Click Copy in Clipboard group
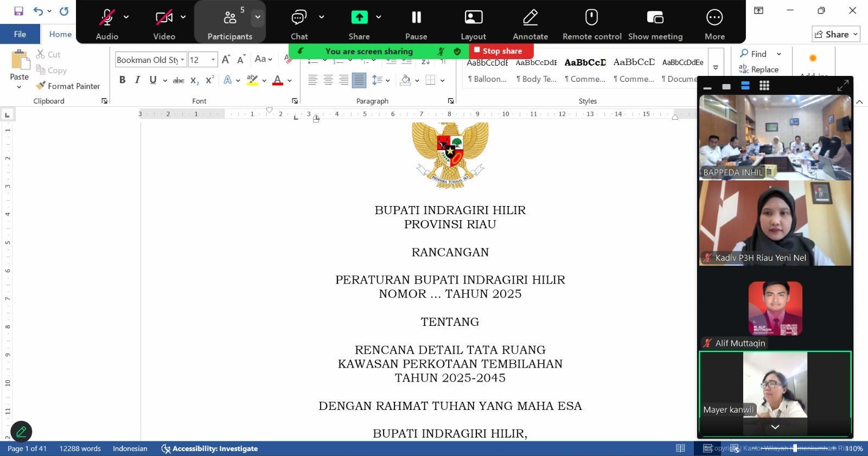The width and height of the screenshot is (868, 456). 52,70
